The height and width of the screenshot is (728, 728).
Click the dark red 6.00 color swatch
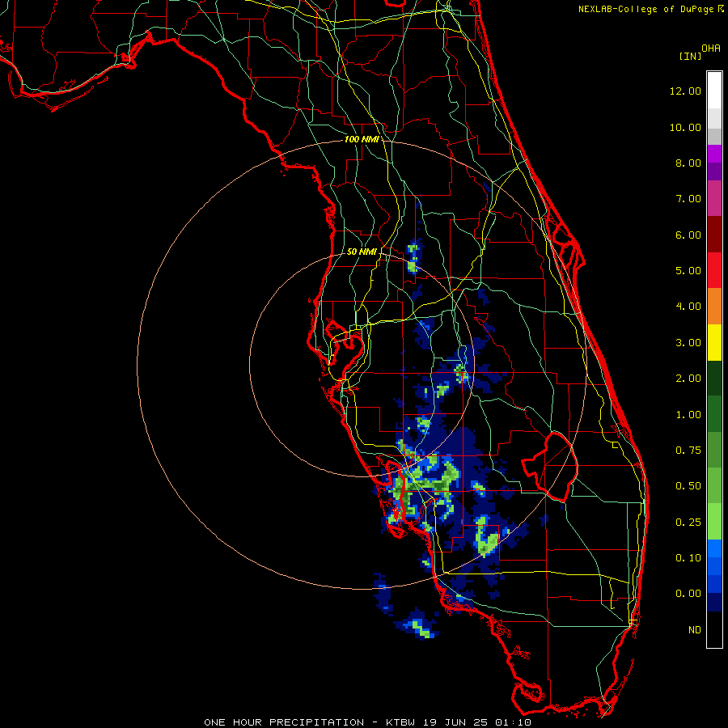coord(714,235)
